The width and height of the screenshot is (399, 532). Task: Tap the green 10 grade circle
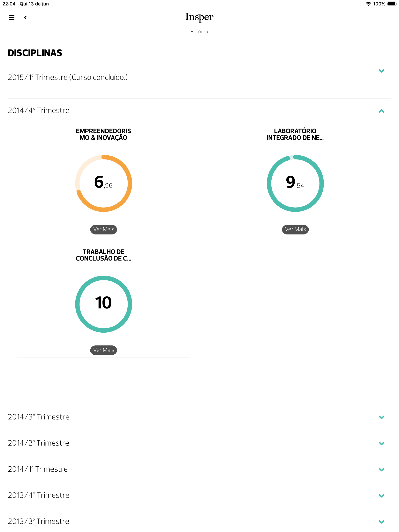click(103, 304)
